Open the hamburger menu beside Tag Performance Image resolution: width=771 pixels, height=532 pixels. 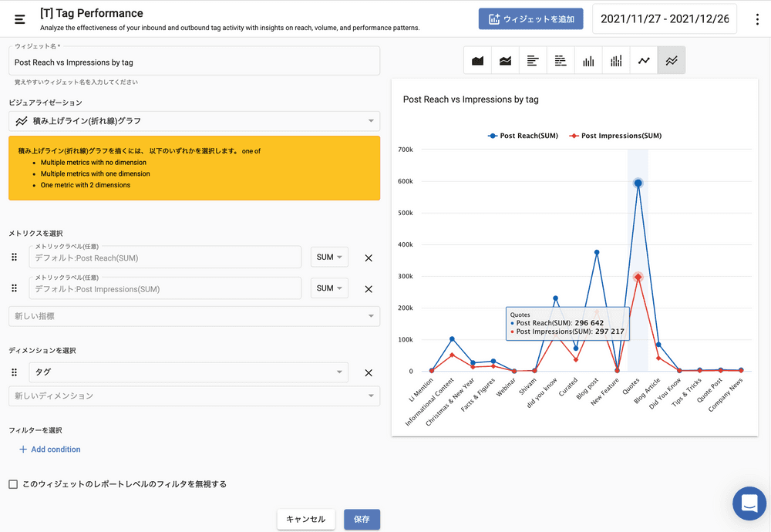click(20, 19)
